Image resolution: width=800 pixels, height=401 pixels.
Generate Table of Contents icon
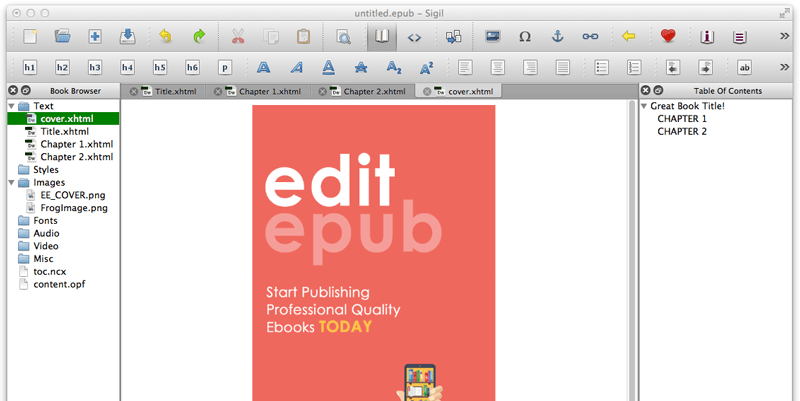click(739, 37)
